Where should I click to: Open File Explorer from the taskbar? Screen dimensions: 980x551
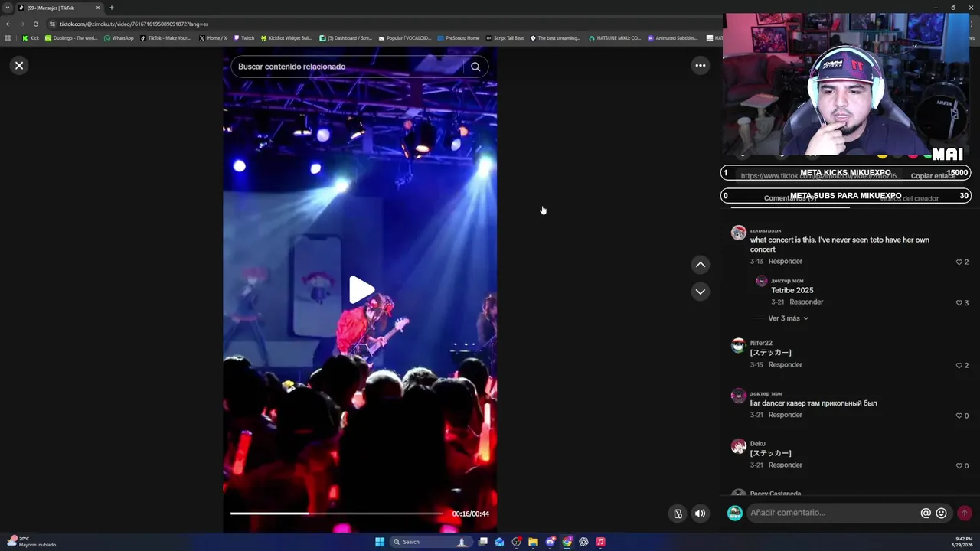point(533,542)
